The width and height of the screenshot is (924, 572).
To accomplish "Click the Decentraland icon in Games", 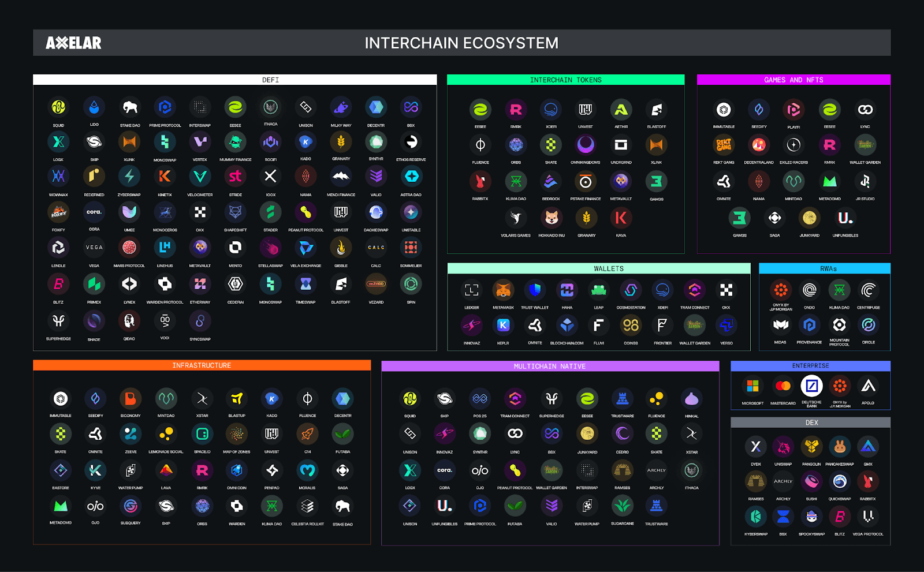I will pos(759,145).
